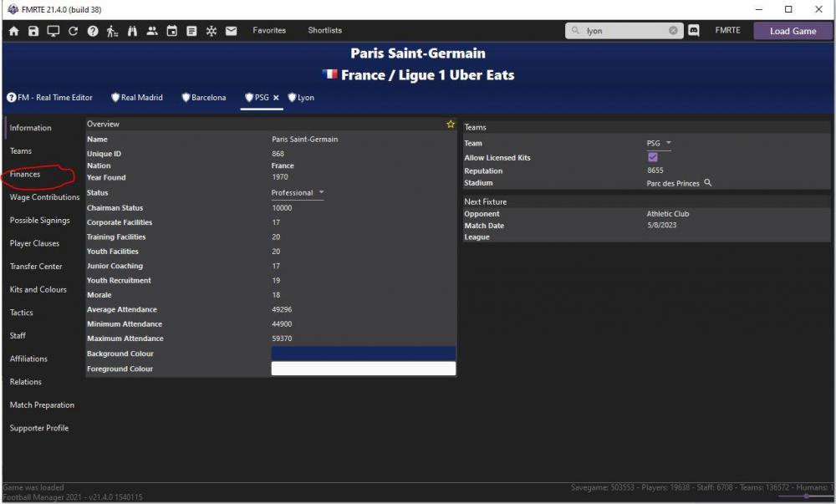Pick the Foreground Colour swatch
The image size is (836, 504).
point(364,369)
